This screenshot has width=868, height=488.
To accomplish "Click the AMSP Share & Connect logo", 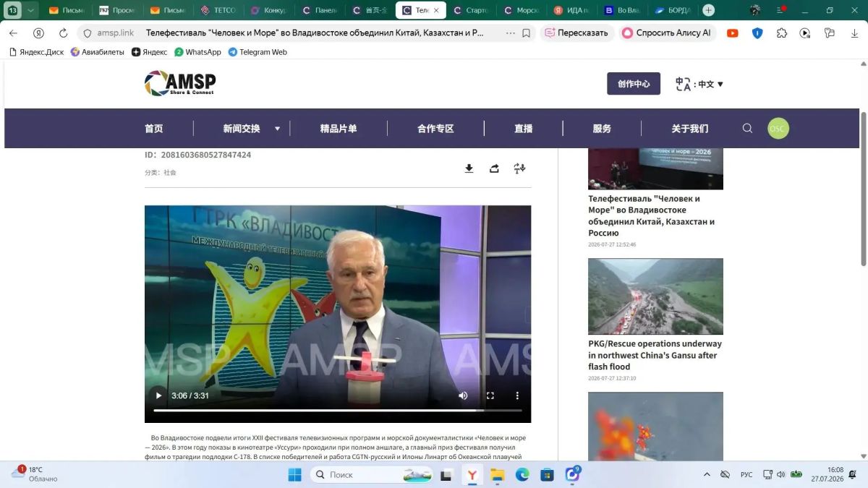I will 180,83.
